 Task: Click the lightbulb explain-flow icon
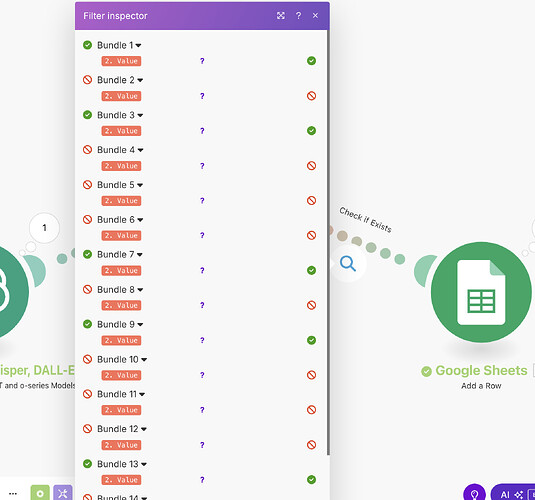tap(474, 494)
